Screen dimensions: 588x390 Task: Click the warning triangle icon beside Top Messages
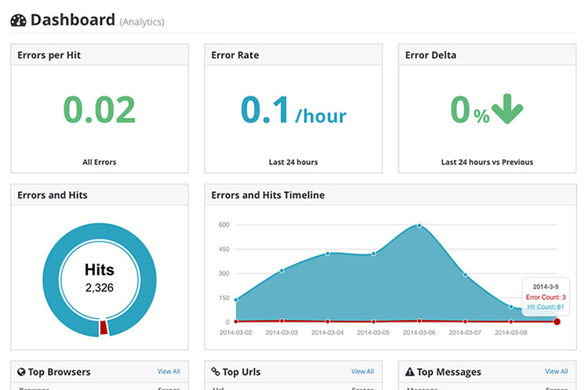pos(410,372)
